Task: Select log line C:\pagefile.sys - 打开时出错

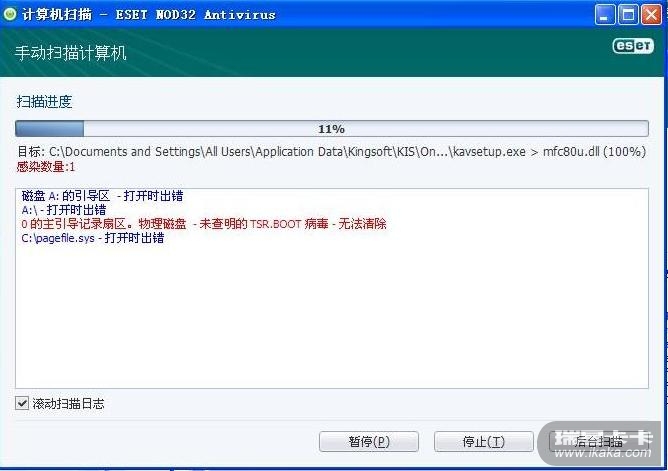Action: 93,238
